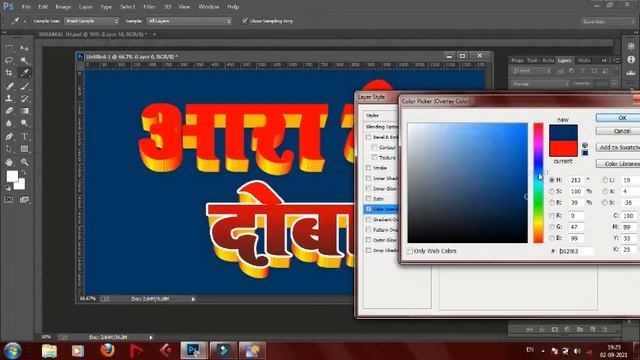This screenshot has width=640, height=360.
Task: Select the Healing Brush tool
Action: coord(9,86)
